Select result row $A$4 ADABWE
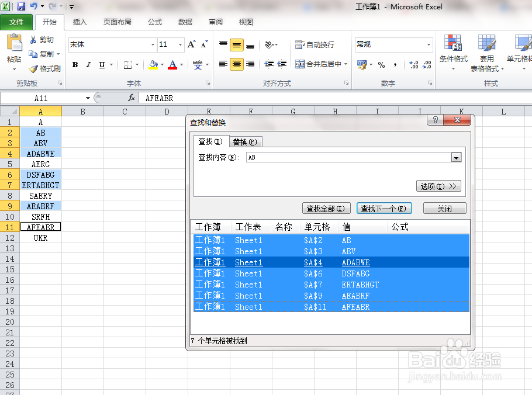Viewport: 532px width, 395px height. click(x=331, y=262)
